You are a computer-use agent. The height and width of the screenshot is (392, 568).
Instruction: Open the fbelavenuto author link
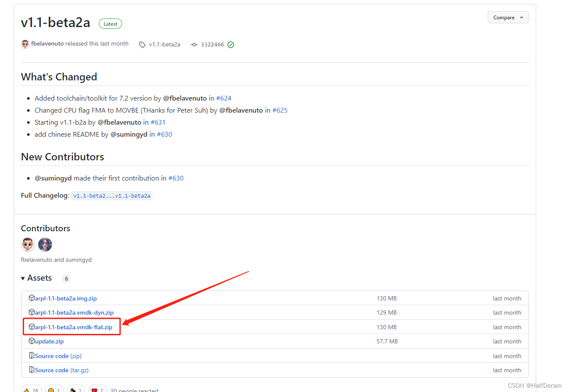tap(47, 44)
